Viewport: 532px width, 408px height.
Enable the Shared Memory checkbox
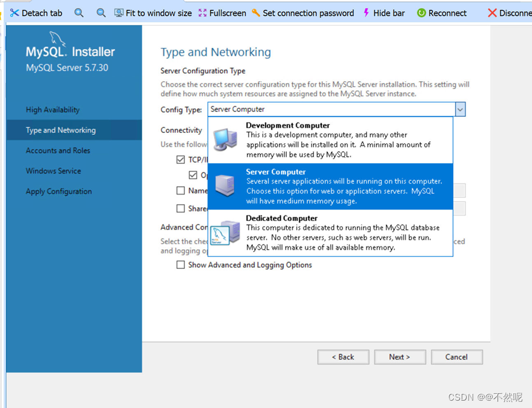point(180,208)
